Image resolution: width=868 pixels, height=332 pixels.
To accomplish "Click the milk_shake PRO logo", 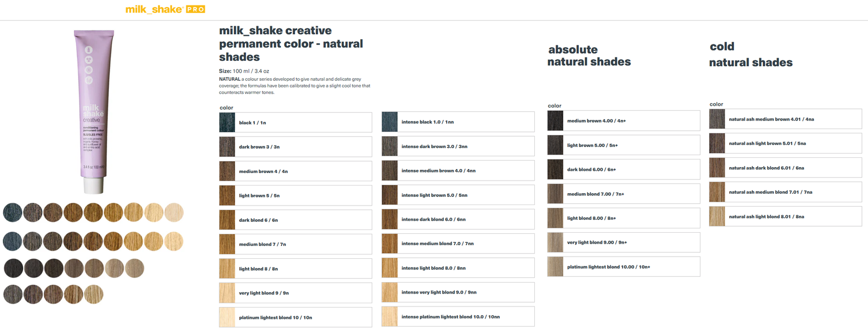I will [x=165, y=9].
